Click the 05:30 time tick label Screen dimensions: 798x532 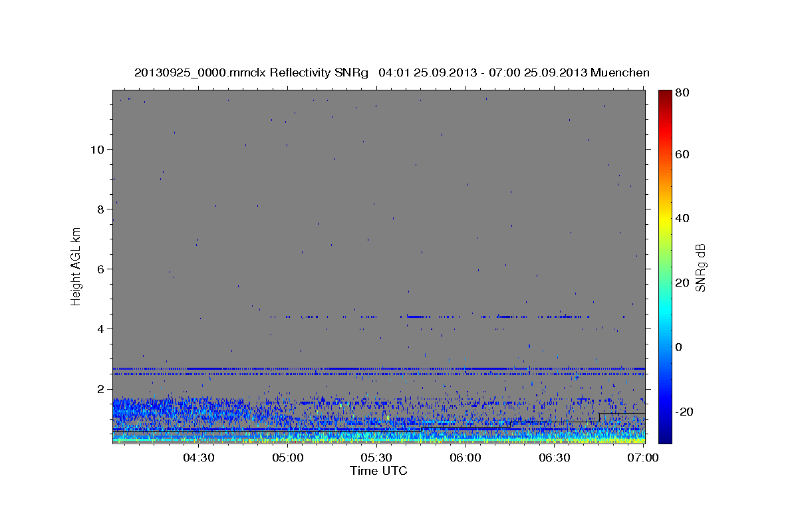(x=376, y=458)
